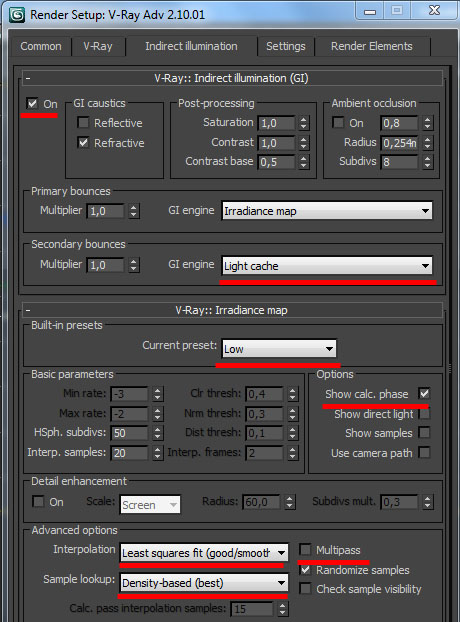Click the Ambient occlusion Radius spinner
Image resolution: width=460 pixels, height=622 pixels.
pyautogui.click(x=427, y=143)
